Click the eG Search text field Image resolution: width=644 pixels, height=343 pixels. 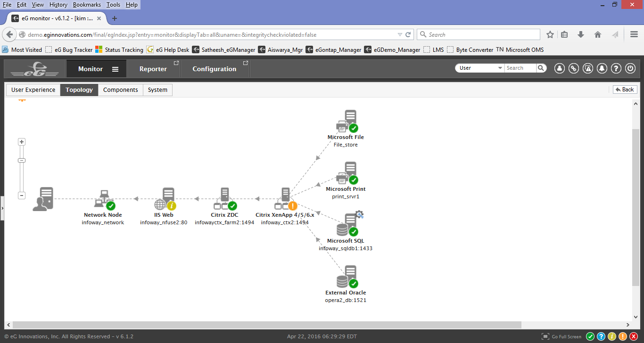[x=520, y=68]
